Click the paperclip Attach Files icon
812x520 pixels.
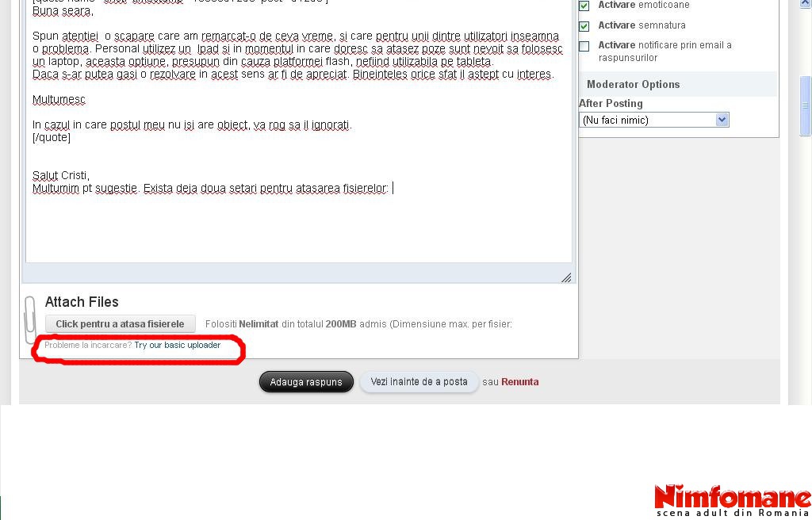(x=30, y=319)
